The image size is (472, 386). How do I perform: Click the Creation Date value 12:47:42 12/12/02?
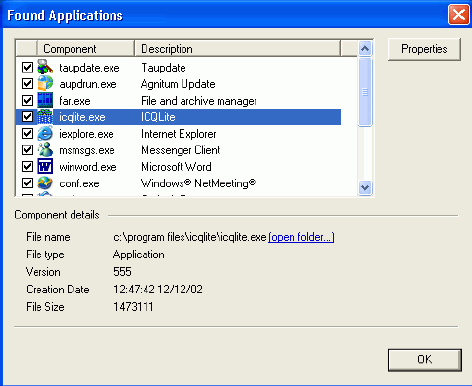[158, 289]
